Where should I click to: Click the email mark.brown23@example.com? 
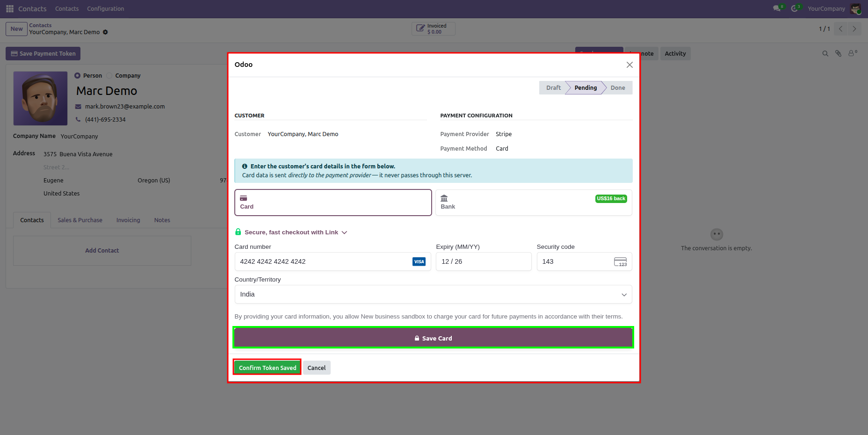pos(125,107)
